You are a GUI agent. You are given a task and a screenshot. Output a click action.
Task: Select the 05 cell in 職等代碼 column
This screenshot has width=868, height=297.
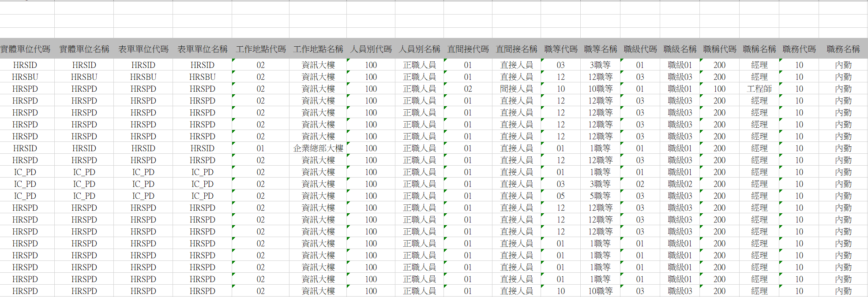click(x=560, y=196)
